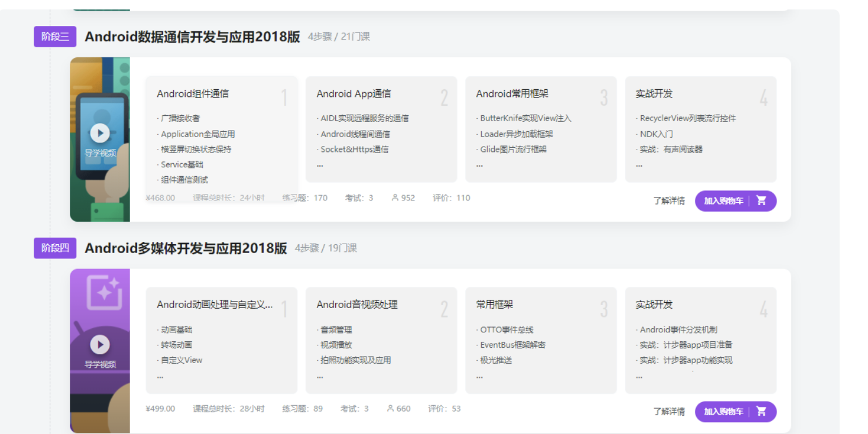Open the Android常用框架 step card
This screenshot has width=868, height=434.
point(541,129)
